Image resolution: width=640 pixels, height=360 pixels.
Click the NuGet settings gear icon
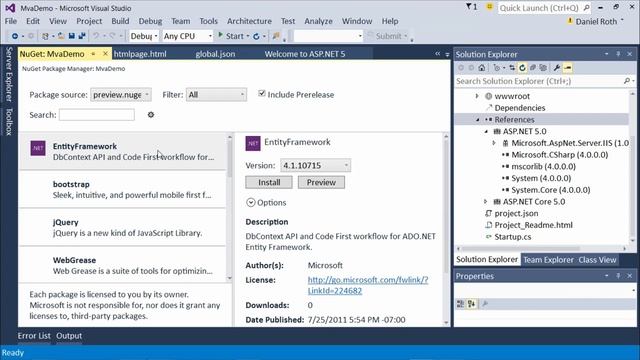click(151, 115)
